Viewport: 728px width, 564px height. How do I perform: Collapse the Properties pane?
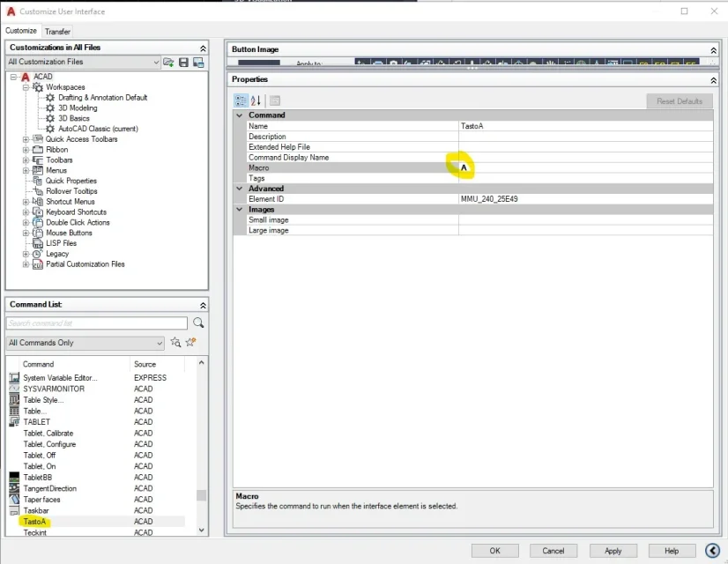(713, 80)
